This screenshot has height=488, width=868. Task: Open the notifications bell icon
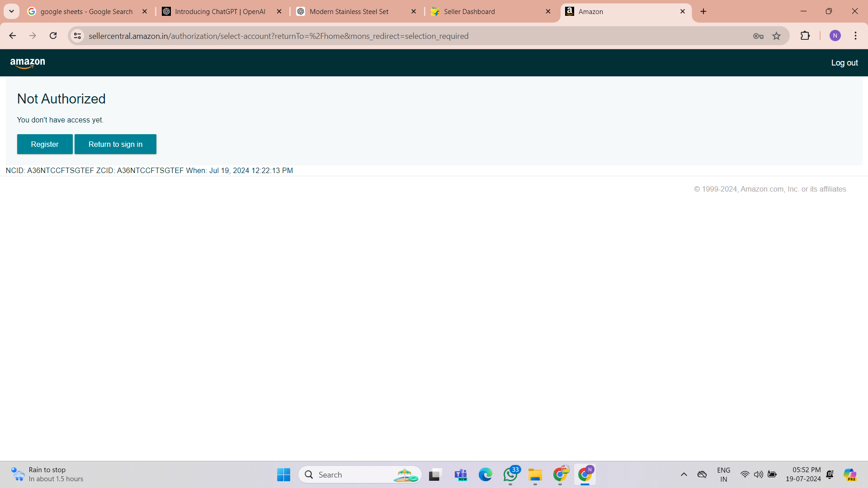tap(830, 474)
